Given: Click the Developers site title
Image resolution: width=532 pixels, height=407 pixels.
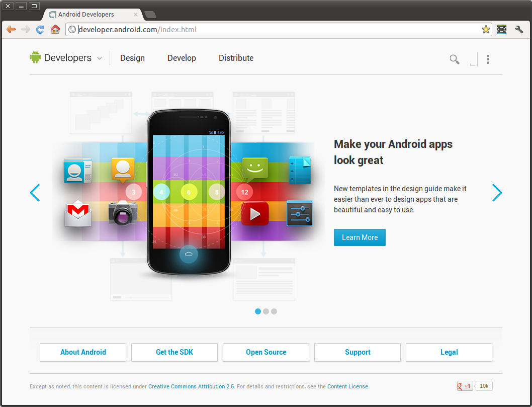Looking at the screenshot, I should [x=68, y=58].
